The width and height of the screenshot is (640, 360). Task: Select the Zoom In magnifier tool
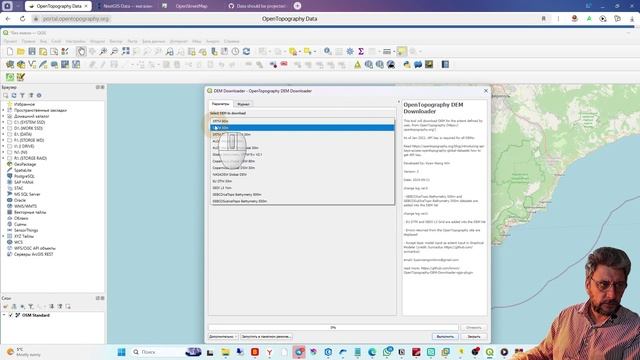click(x=103, y=51)
